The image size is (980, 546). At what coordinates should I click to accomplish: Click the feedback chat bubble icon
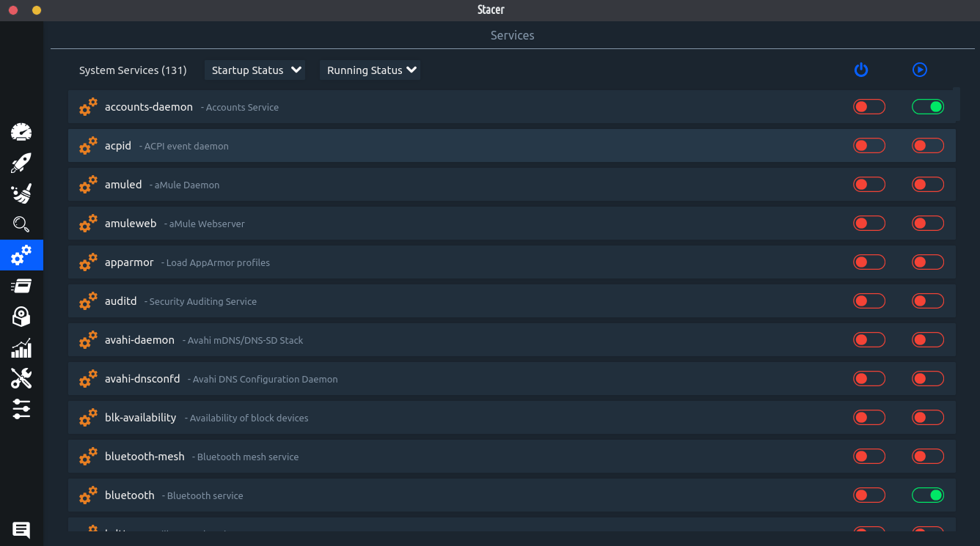click(x=21, y=530)
